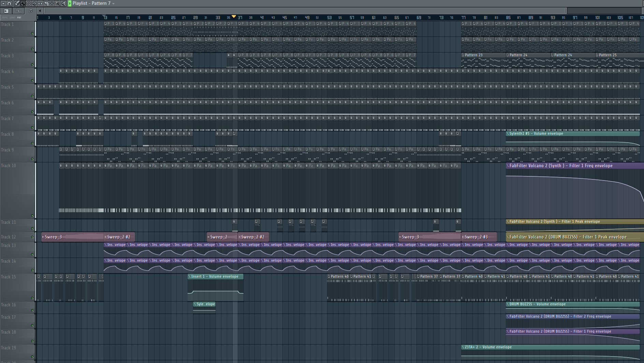Select DRUM BUZZSS Filter 1 Peak envelope clip
The image size is (644, 363).
coord(575,237)
